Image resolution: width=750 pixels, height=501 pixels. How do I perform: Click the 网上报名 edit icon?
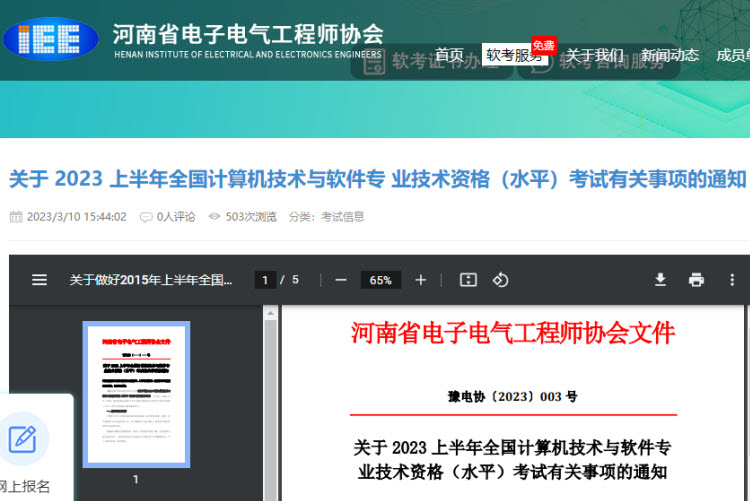pos(22,439)
